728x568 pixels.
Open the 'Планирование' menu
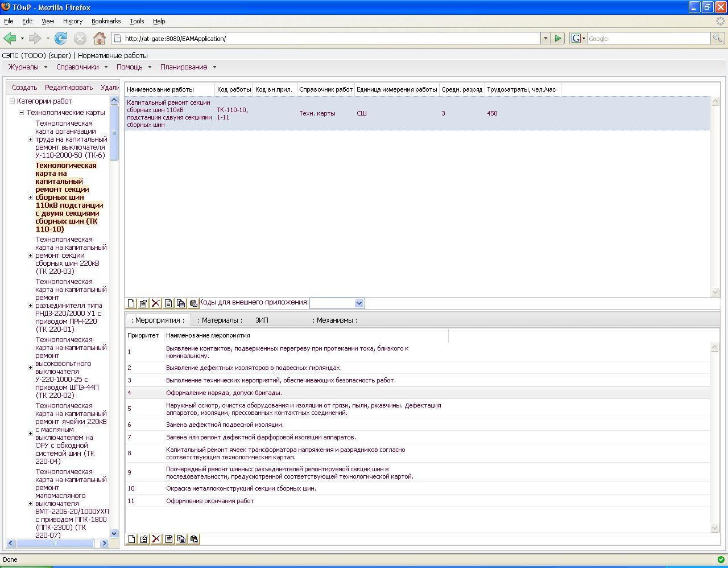click(188, 67)
